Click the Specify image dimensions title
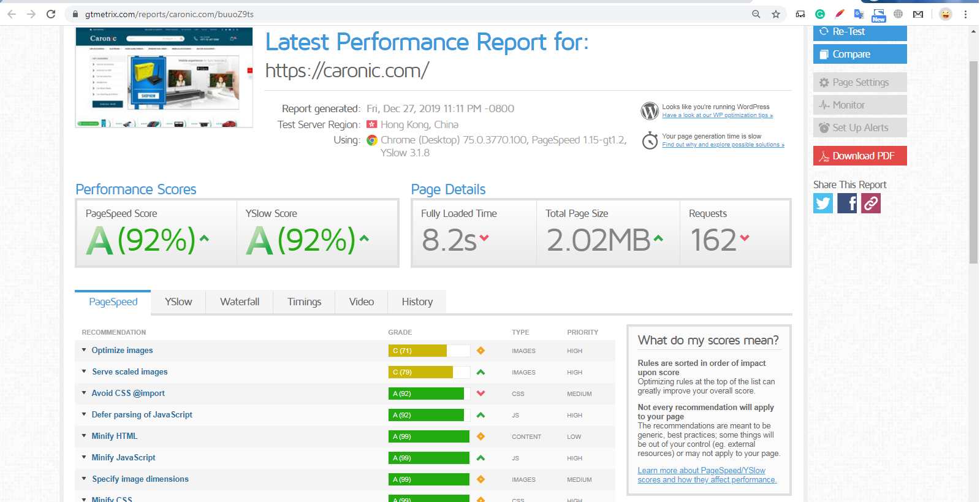 click(140, 479)
